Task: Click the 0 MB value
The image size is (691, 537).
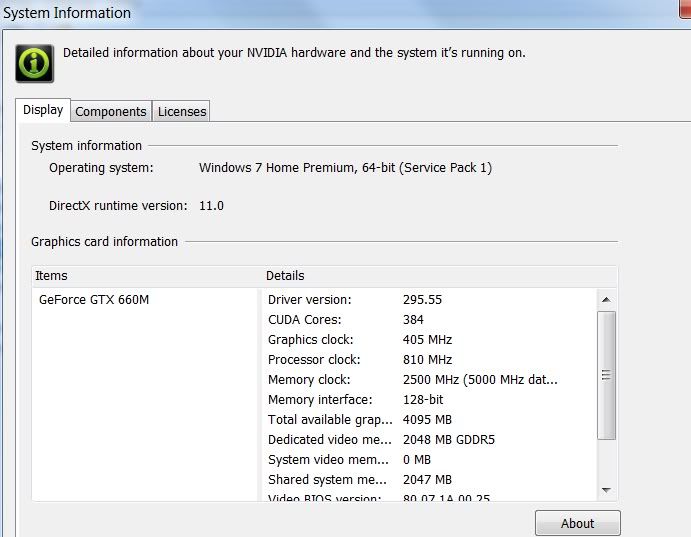Action: click(x=416, y=459)
